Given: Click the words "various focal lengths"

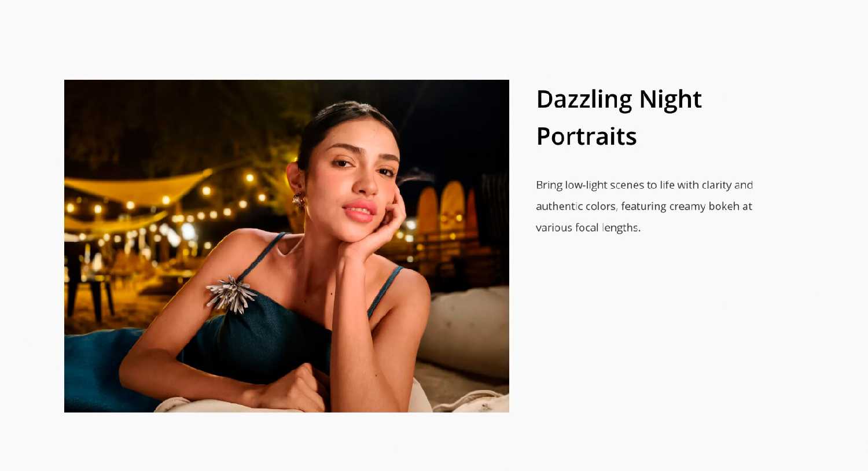Looking at the screenshot, I should (588, 227).
